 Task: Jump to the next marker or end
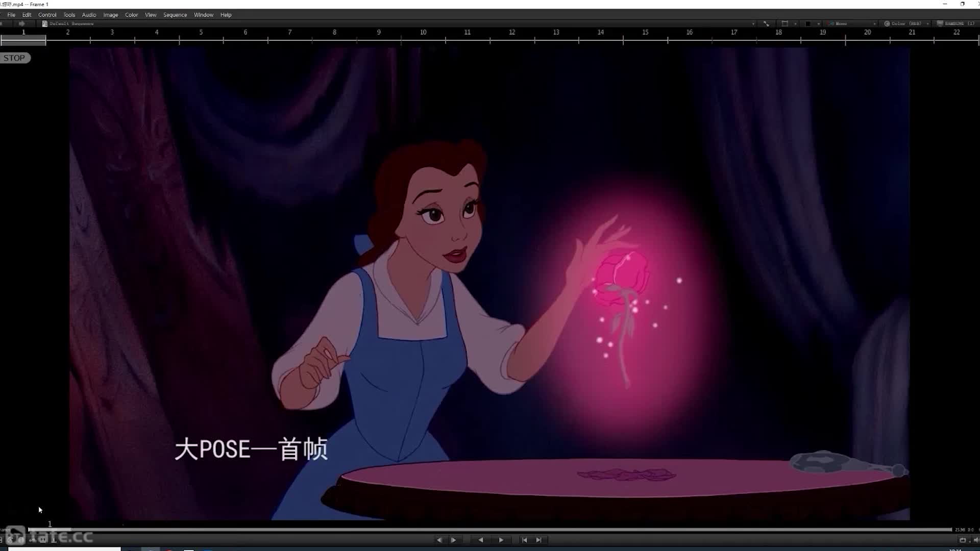(538, 540)
